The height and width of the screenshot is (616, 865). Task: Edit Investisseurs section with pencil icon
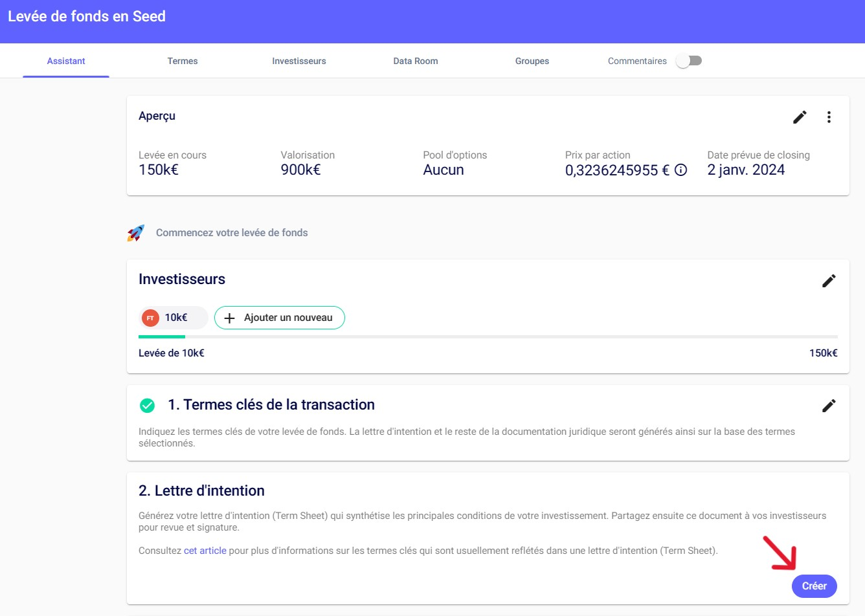829,281
